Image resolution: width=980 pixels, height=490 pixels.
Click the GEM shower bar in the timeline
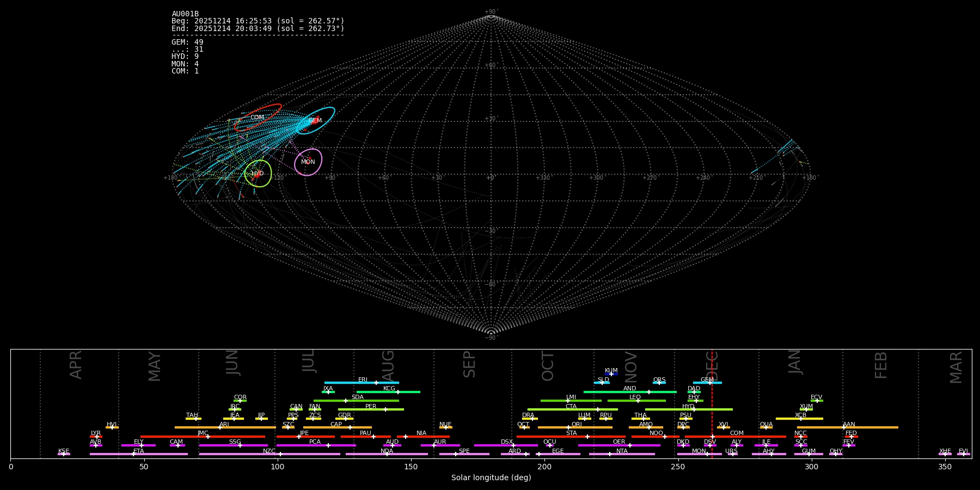click(x=707, y=383)
